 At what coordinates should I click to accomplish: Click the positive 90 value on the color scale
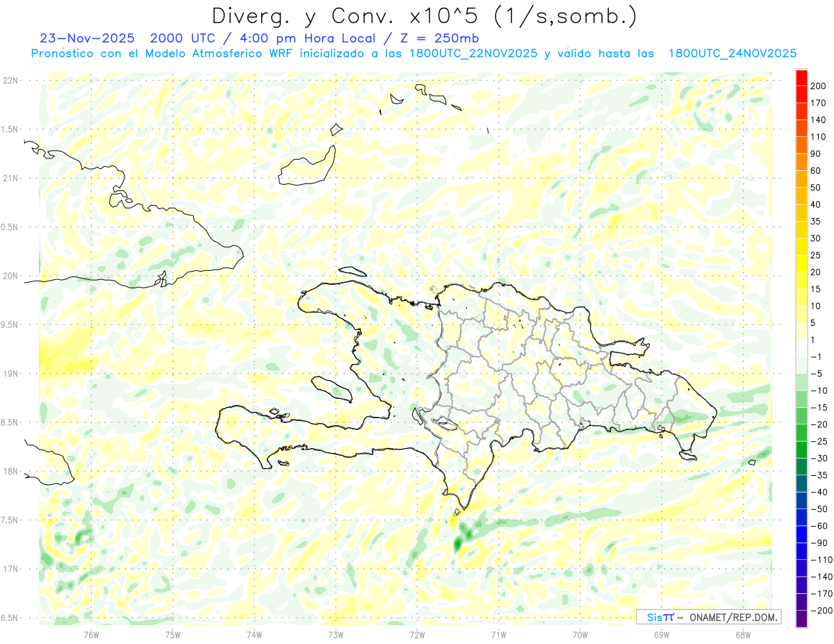click(816, 154)
